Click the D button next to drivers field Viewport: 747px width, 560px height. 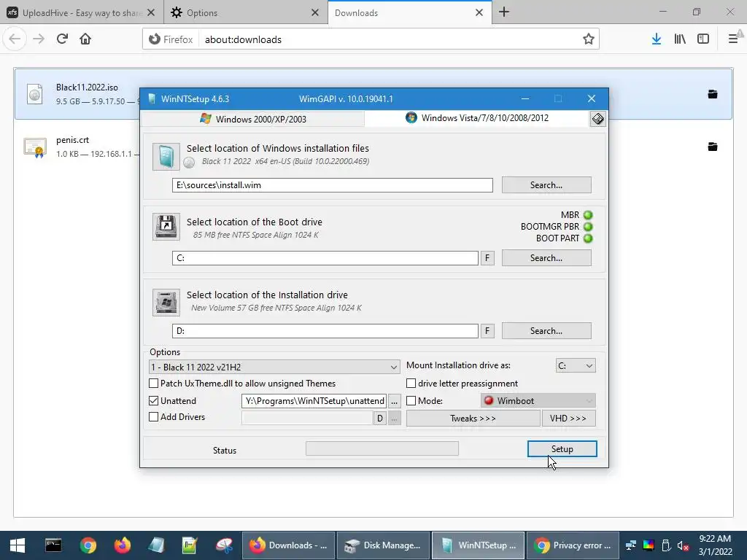pos(379,419)
